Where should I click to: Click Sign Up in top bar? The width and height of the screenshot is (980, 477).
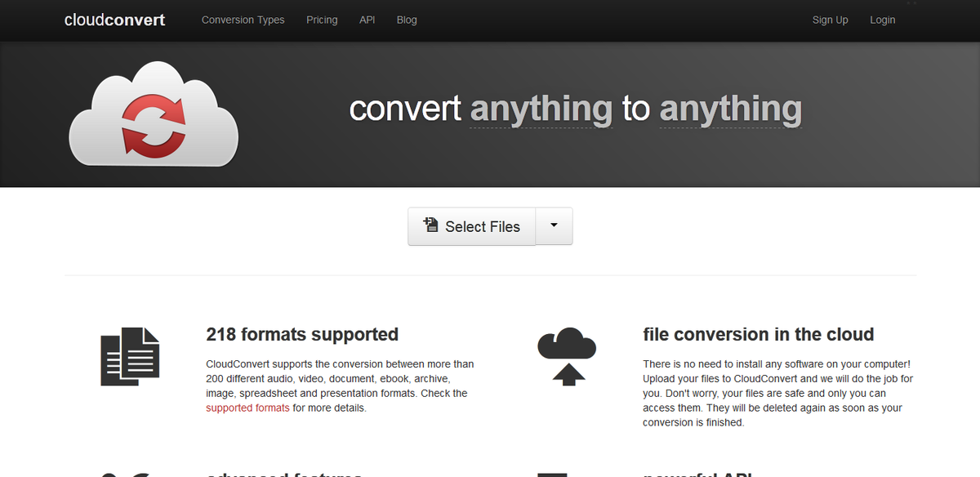point(830,20)
